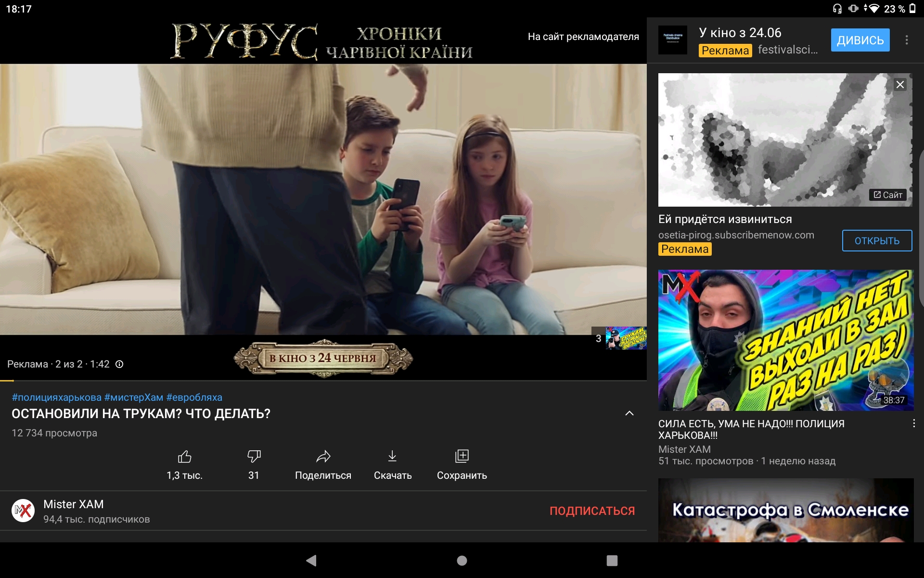924x578 pixels.
Task: Tap the 38:37 duration badge
Action: [894, 400]
